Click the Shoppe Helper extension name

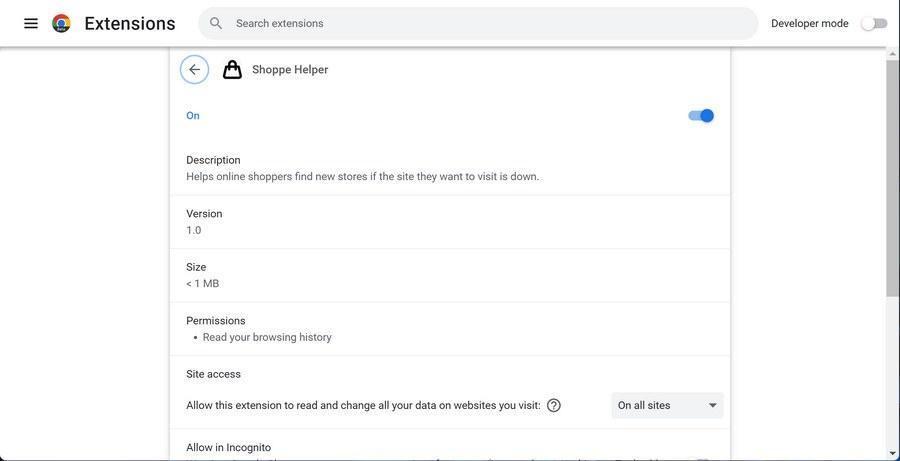point(290,70)
